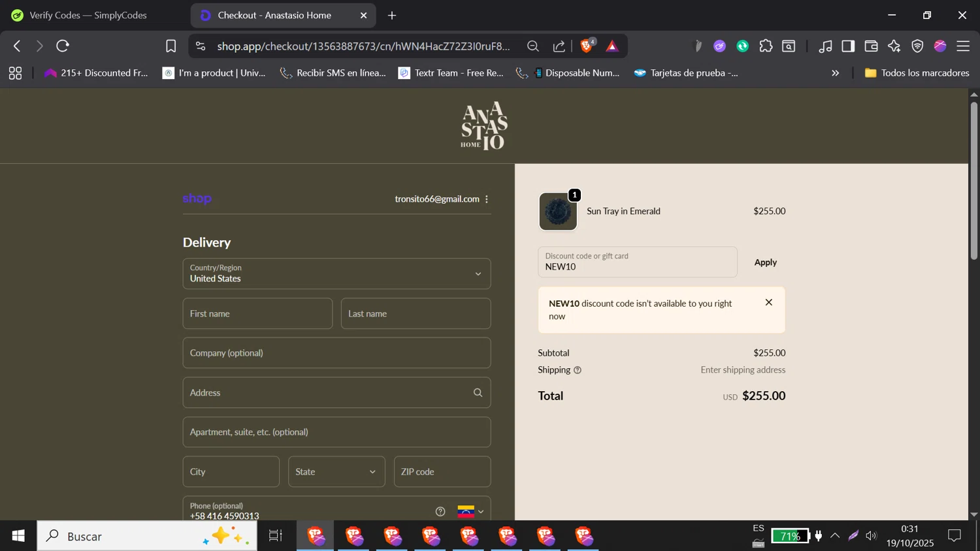Viewport: 980px width, 551px height.
Task: Click the address search magnifier icon
Action: click(478, 392)
